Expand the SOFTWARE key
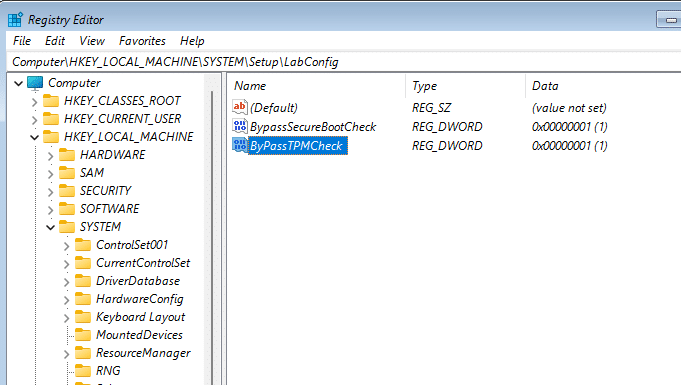The width and height of the screenshot is (681, 385). [x=50, y=210]
